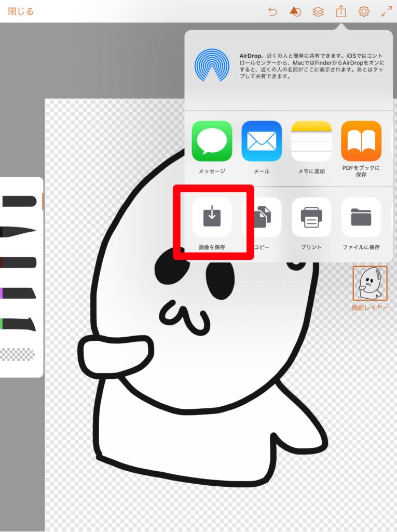Choose メモに追加 Notes app
Image resolution: width=397 pixels, height=532 pixels.
pyautogui.click(x=311, y=141)
